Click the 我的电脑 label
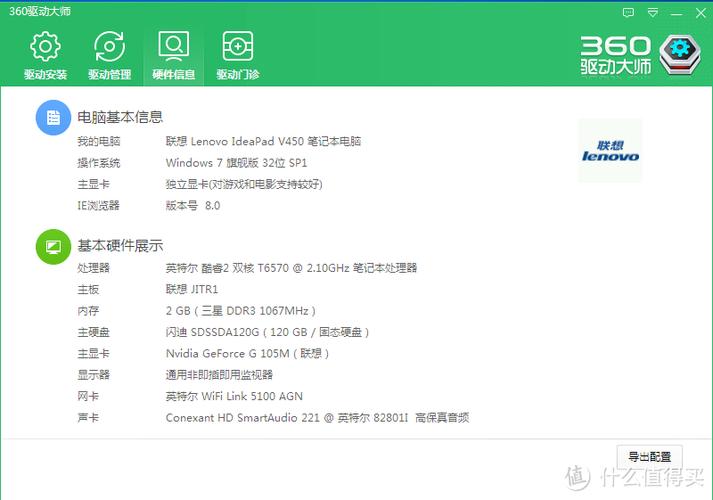713x500 pixels. point(99,141)
